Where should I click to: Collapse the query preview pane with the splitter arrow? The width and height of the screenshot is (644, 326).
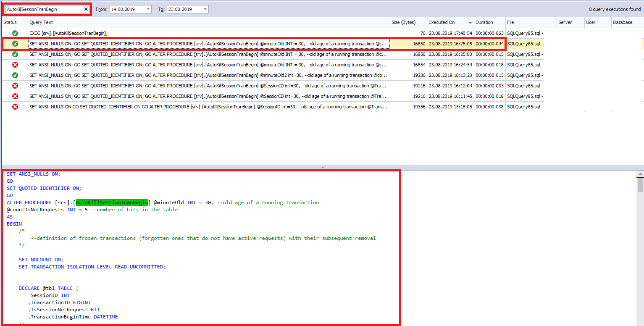point(323,167)
